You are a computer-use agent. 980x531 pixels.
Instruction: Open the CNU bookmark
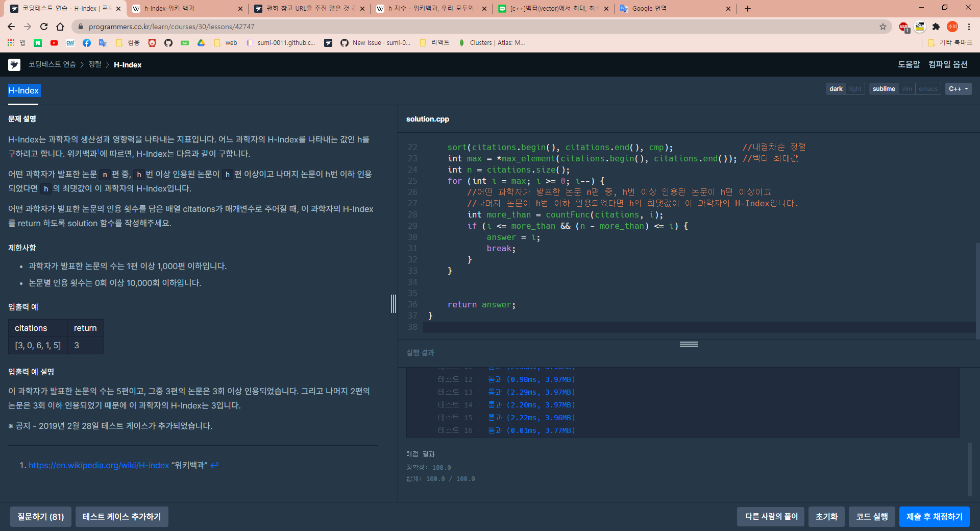click(70, 43)
